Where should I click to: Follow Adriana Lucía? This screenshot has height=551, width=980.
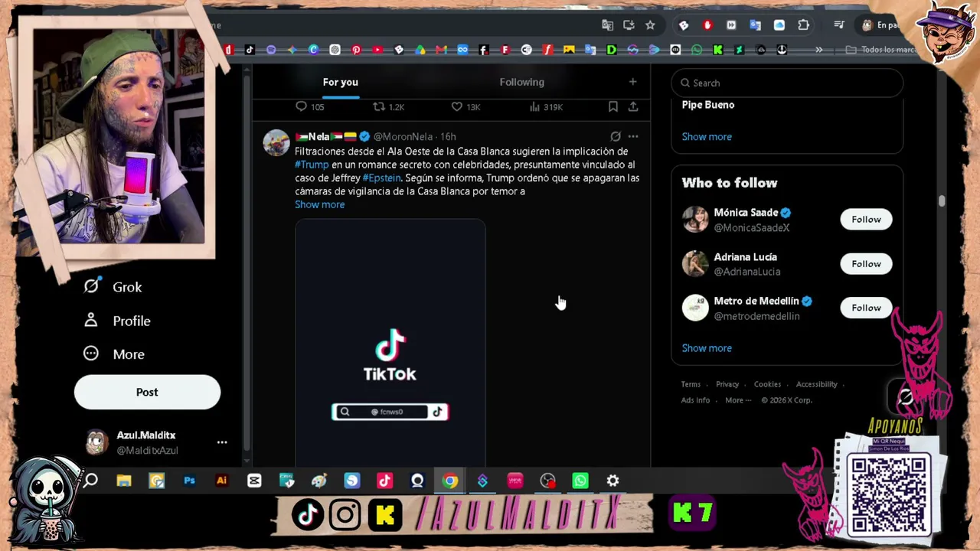click(x=866, y=264)
